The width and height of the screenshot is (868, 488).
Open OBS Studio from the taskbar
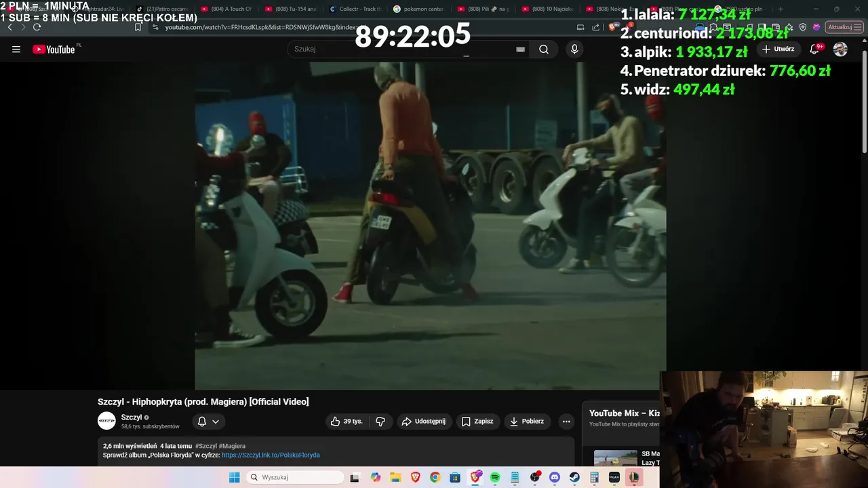[x=535, y=477]
